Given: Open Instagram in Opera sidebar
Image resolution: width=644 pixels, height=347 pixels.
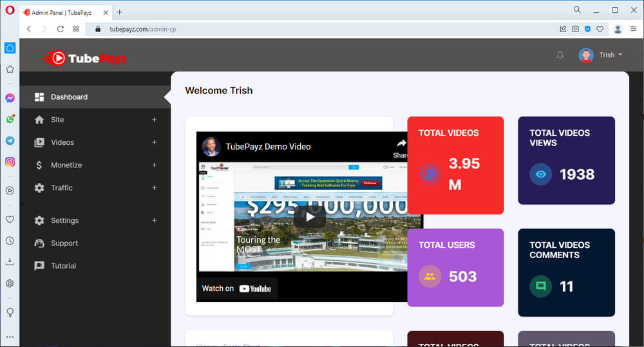Looking at the screenshot, I should pyautogui.click(x=10, y=162).
